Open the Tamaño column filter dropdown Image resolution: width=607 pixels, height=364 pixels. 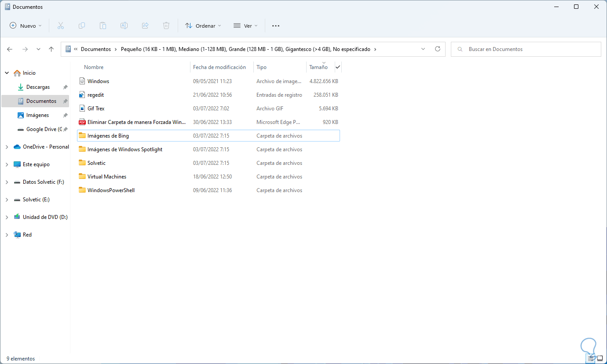(x=338, y=67)
